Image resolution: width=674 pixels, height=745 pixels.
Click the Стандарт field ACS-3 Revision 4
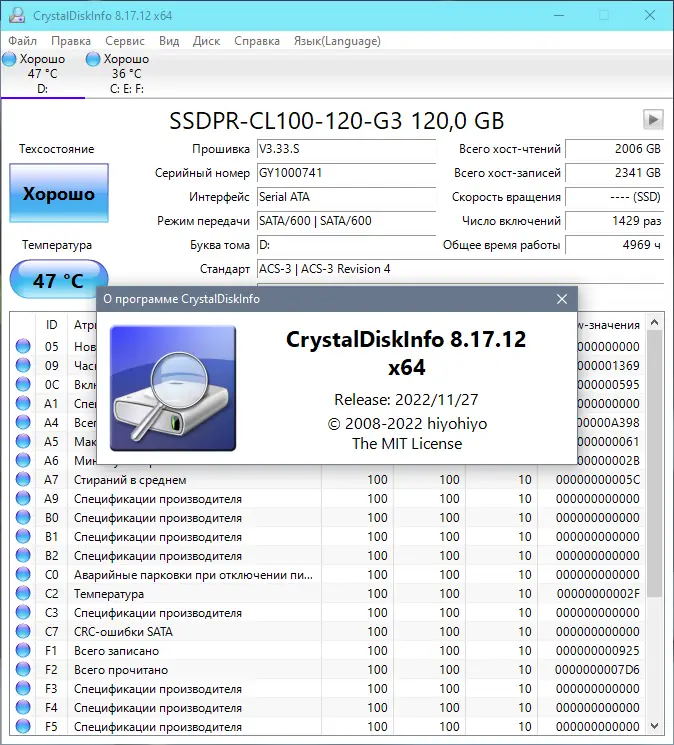point(460,269)
